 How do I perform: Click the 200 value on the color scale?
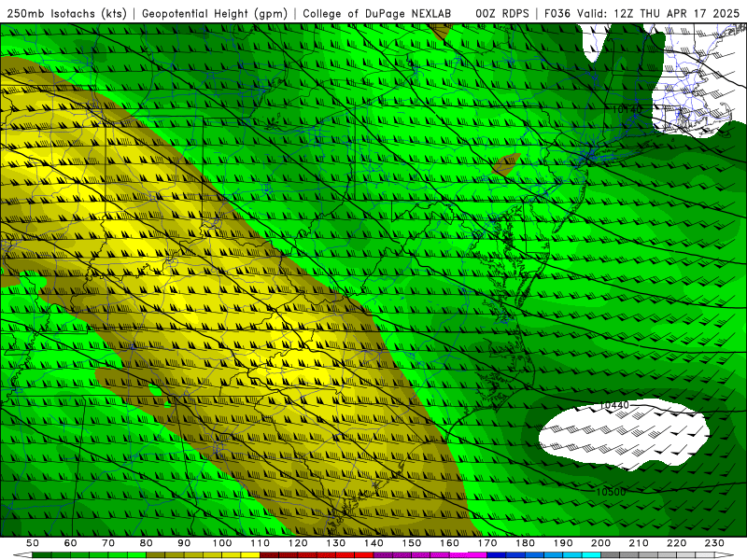(x=601, y=543)
